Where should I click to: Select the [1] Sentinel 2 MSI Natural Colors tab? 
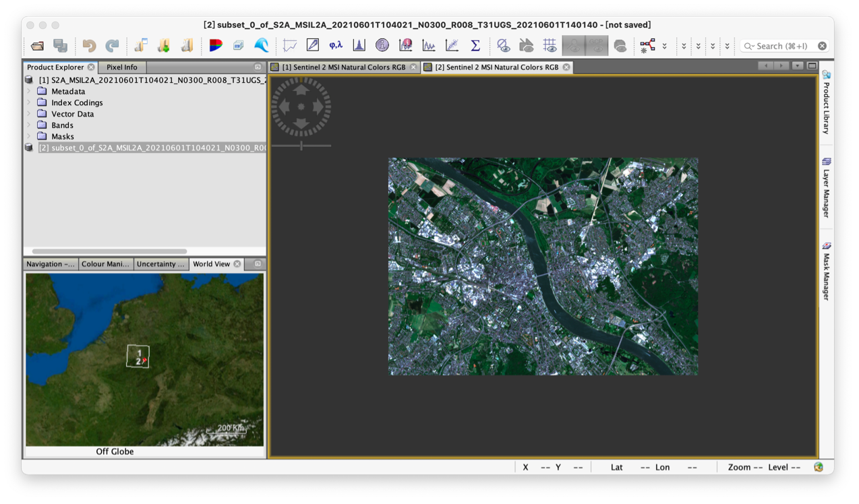344,67
